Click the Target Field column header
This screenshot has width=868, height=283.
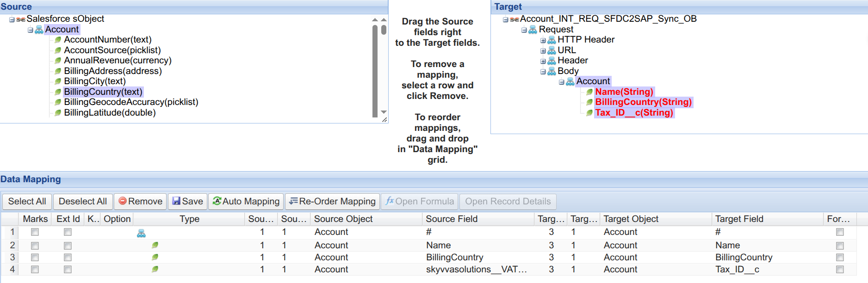(x=768, y=219)
